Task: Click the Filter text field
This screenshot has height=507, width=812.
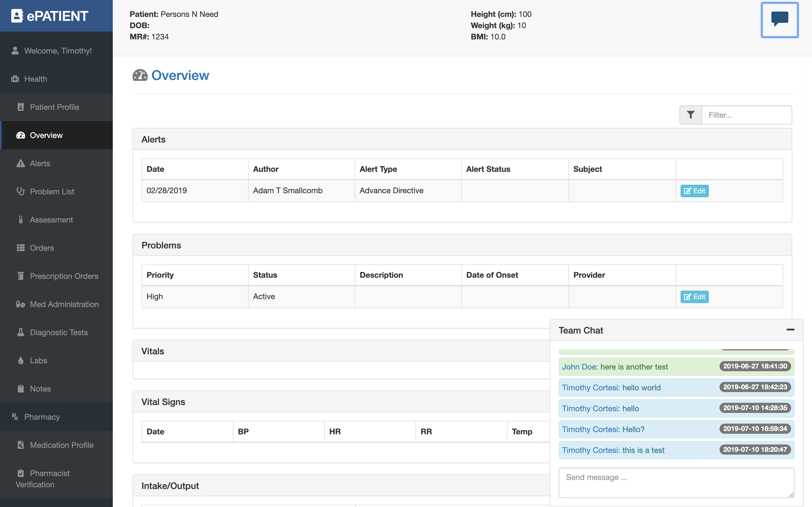Action: pos(746,115)
